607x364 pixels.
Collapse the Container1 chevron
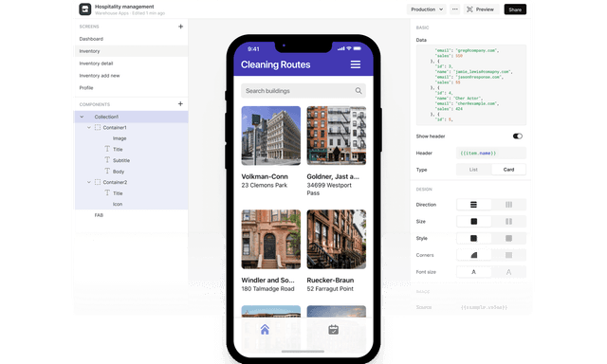[x=89, y=127]
